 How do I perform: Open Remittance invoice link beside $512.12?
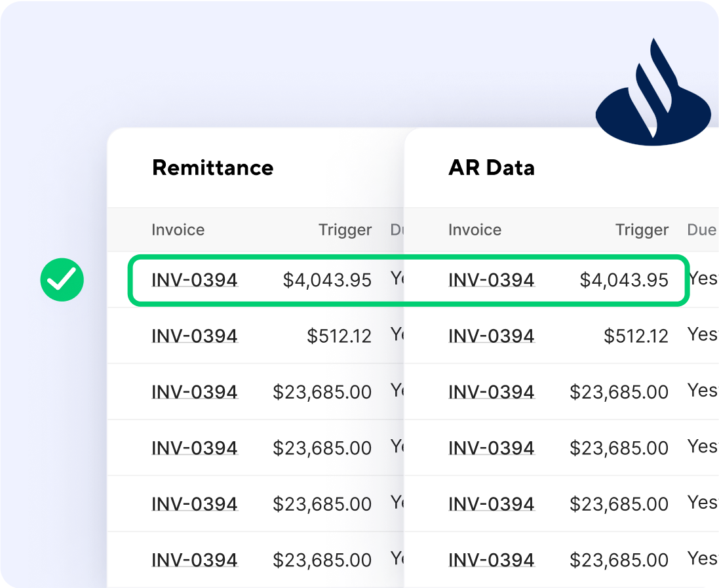coord(194,336)
